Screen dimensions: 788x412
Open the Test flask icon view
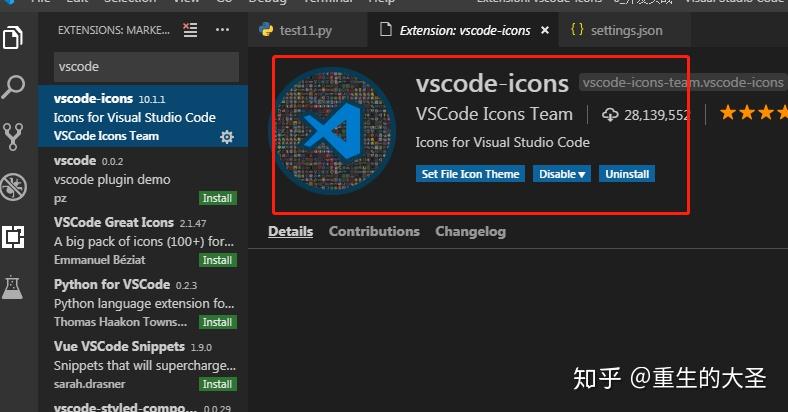click(13, 287)
